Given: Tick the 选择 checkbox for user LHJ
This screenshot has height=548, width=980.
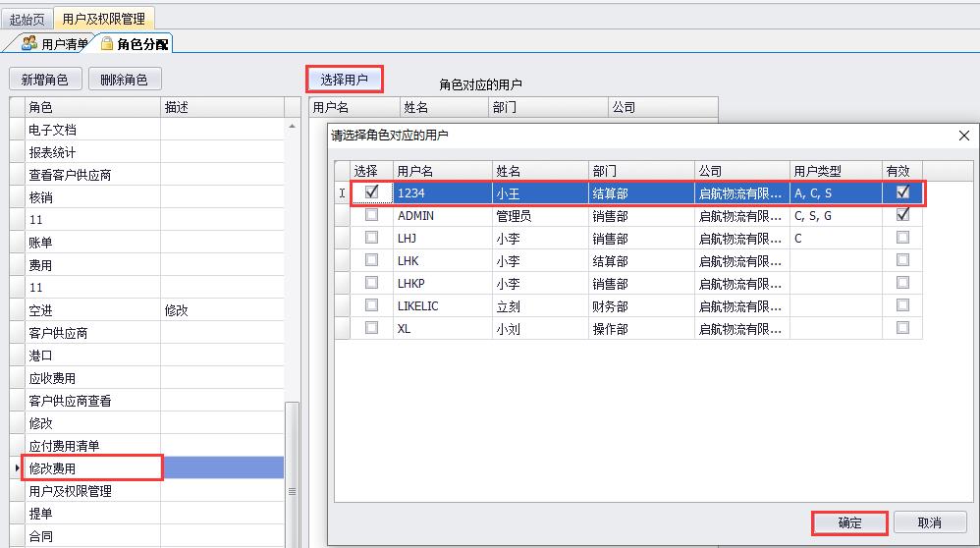Looking at the screenshot, I should (x=371, y=238).
